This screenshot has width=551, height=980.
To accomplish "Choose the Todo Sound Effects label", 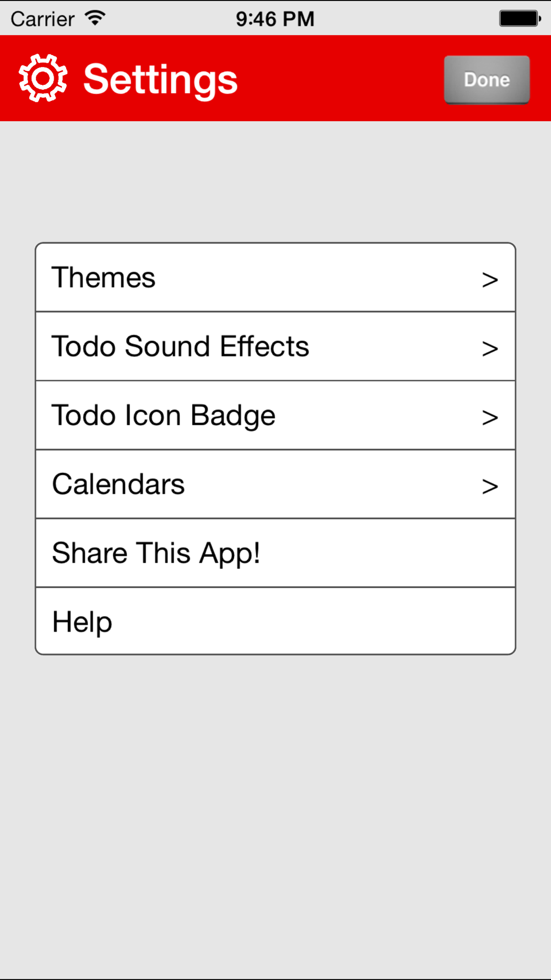I will (180, 346).
